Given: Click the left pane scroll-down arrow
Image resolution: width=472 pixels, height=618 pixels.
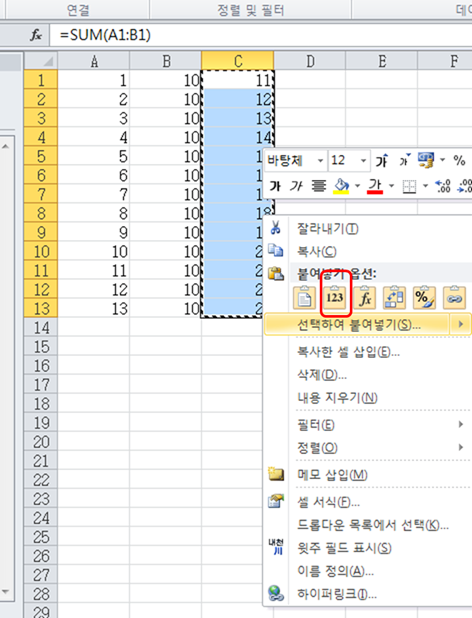Looking at the screenshot, I should click(x=6, y=592).
